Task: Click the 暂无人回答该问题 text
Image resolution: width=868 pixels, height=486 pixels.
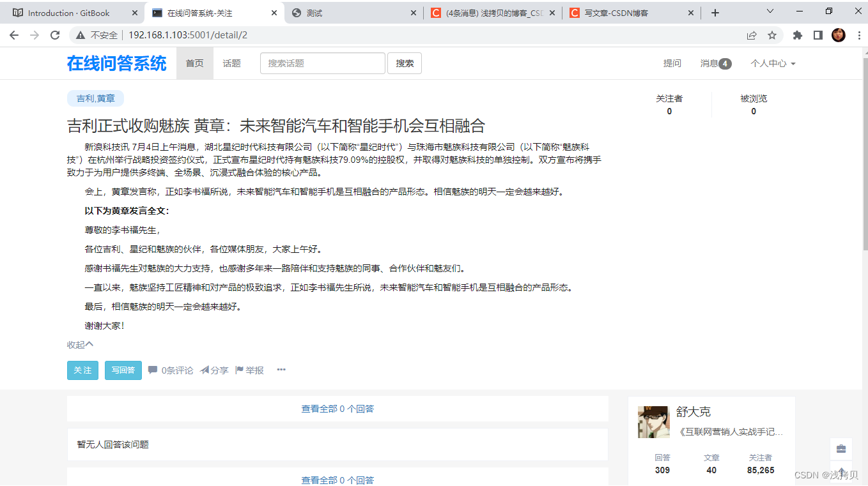Action: pos(113,444)
